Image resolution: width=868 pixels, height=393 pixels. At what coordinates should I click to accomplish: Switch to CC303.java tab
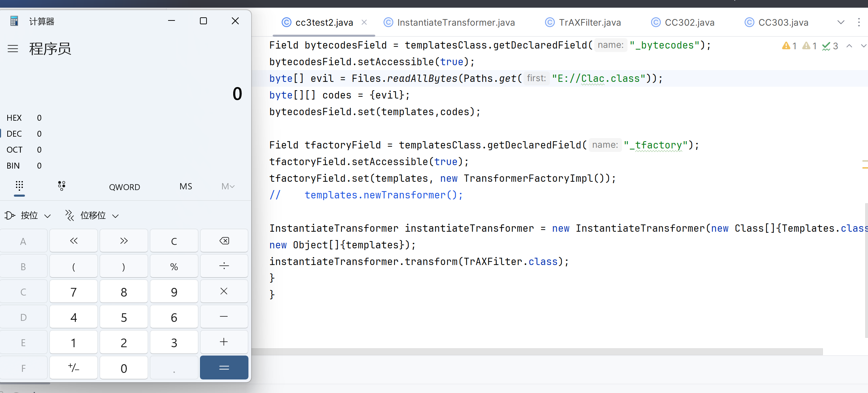tap(777, 22)
